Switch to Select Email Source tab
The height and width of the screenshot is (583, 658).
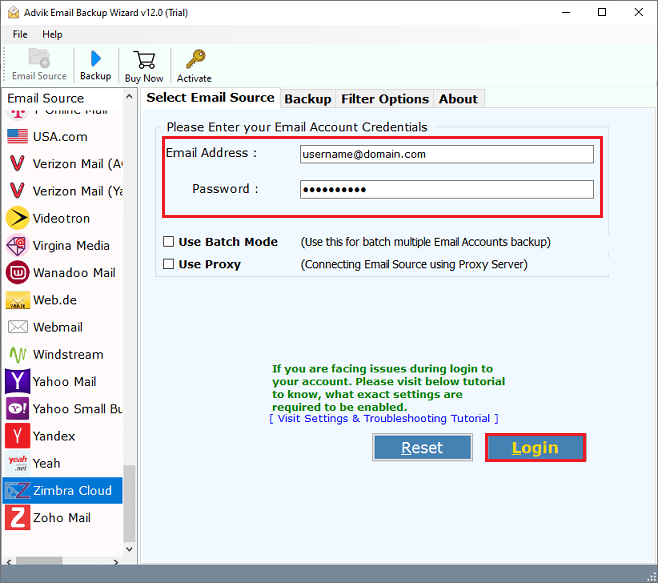[x=210, y=97]
